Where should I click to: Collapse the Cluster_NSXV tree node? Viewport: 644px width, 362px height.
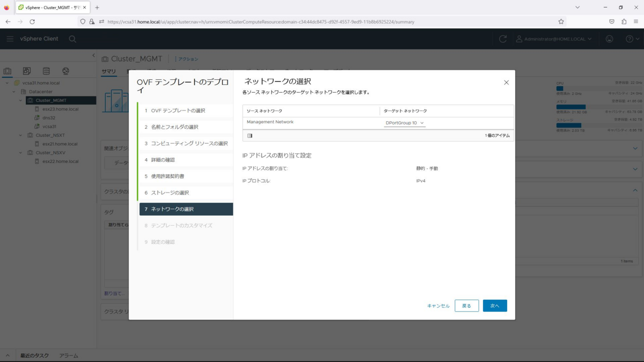coord(21,153)
